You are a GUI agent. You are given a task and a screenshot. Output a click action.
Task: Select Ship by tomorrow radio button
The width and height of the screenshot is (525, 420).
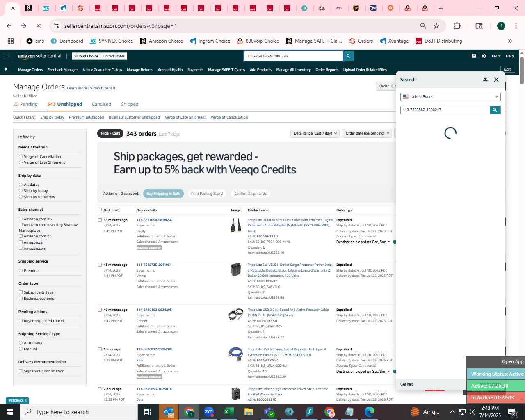(21, 197)
